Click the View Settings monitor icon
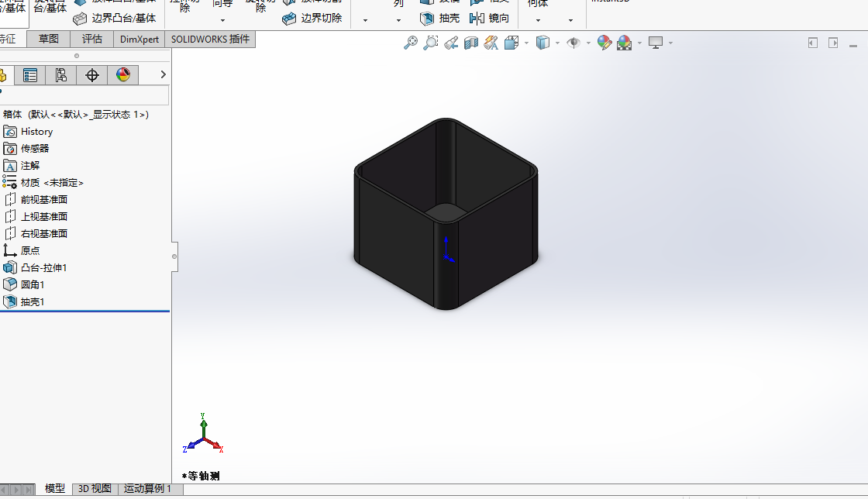The height and width of the screenshot is (499, 868). [x=656, y=43]
